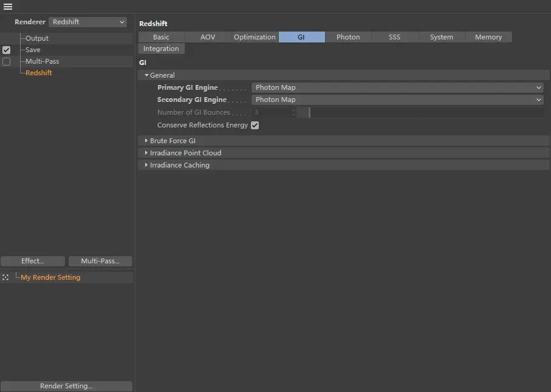Uncheck Conserve Reflections Energy
Image resolution: width=551 pixels, height=392 pixels.
(255, 125)
